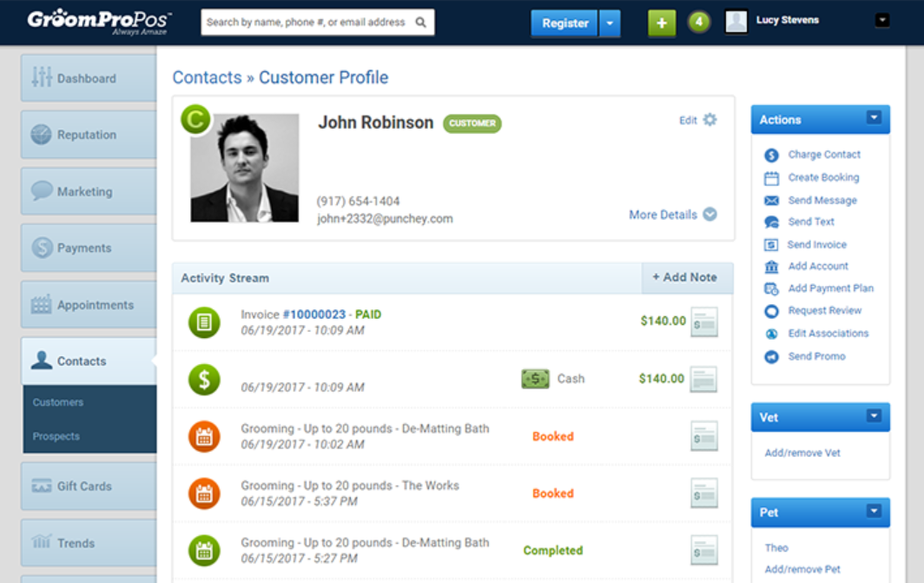Collapse the Pet panel arrow
The width and height of the screenshot is (924, 583).
click(874, 511)
